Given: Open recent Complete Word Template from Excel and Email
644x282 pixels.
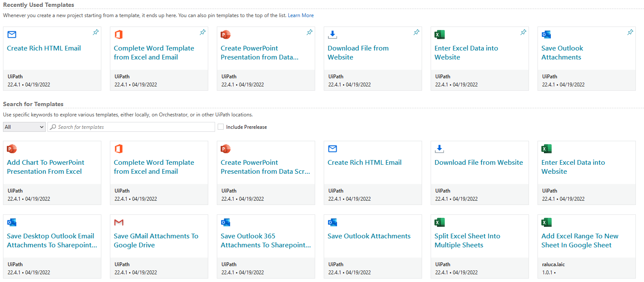Looking at the screenshot, I should click(154, 53).
